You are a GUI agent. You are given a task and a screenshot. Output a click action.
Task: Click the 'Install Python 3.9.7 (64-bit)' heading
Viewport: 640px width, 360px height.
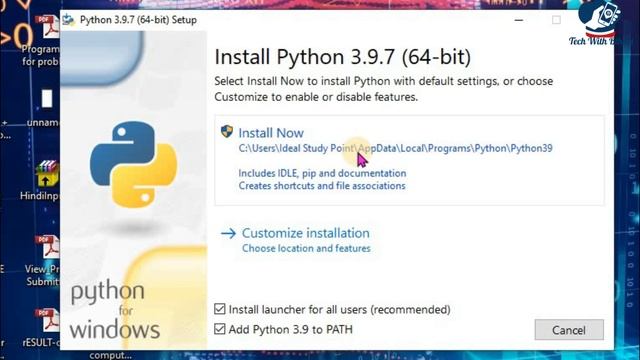tap(342, 57)
